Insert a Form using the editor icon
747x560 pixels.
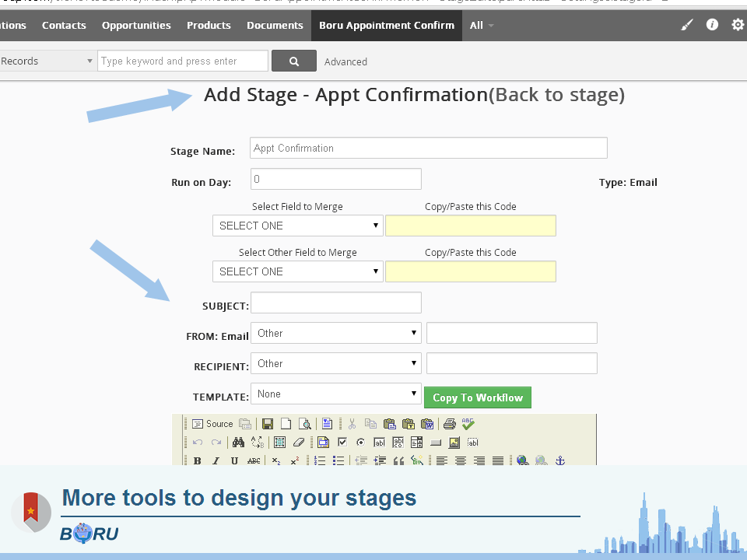point(323,443)
